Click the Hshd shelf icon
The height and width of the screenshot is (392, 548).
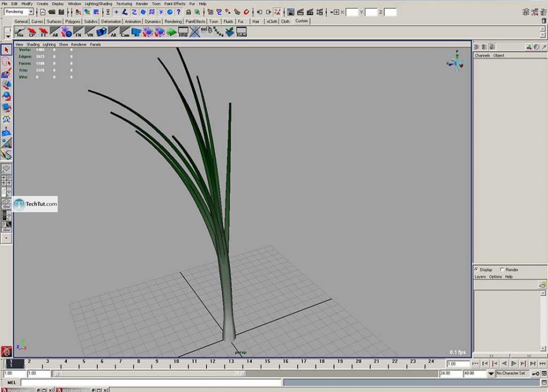click(241, 32)
